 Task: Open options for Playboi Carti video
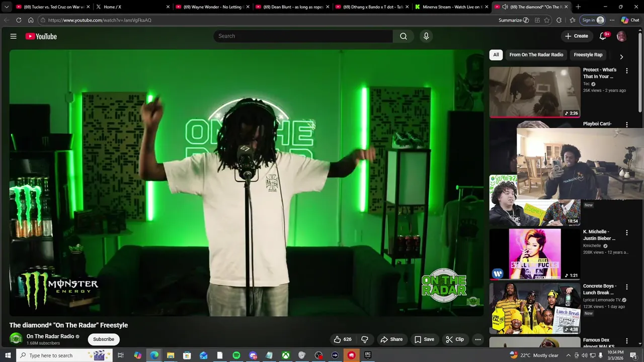[x=627, y=124]
